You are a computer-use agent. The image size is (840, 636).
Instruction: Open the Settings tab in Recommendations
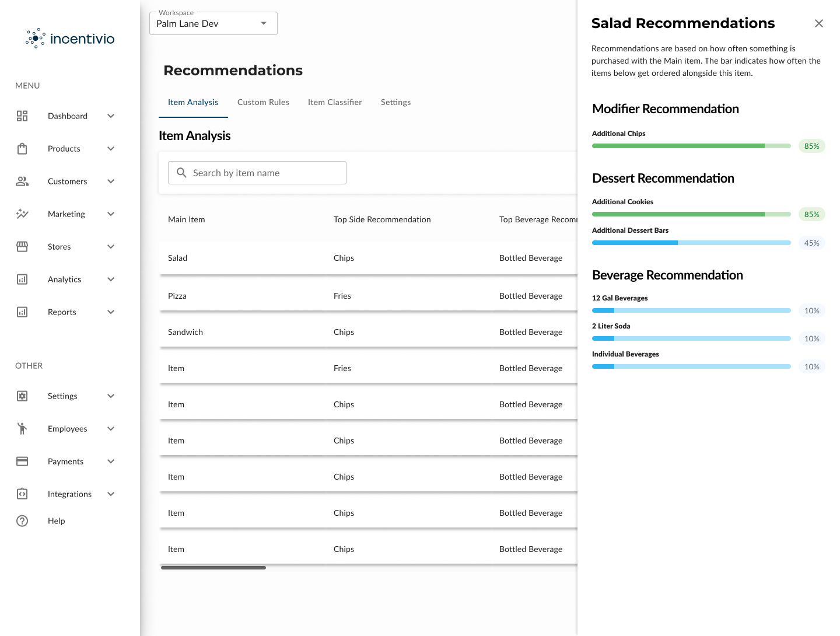pyautogui.click(x=395, y=102)
